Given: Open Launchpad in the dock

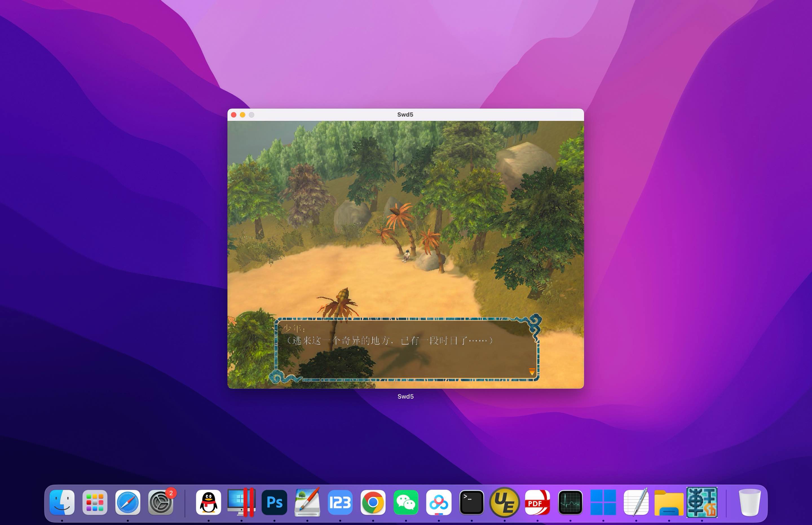Looking at the screenshot, I should pos(95,502).
